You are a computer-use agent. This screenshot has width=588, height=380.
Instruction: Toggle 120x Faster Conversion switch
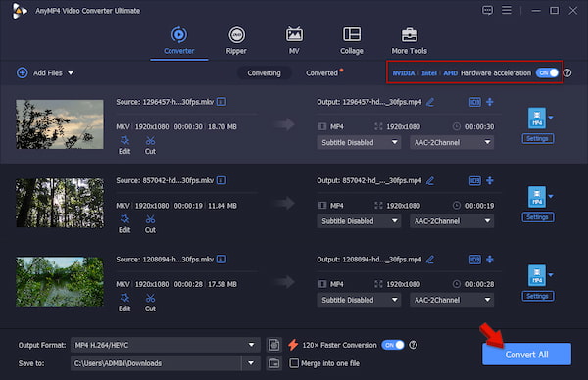coord(393,345)
